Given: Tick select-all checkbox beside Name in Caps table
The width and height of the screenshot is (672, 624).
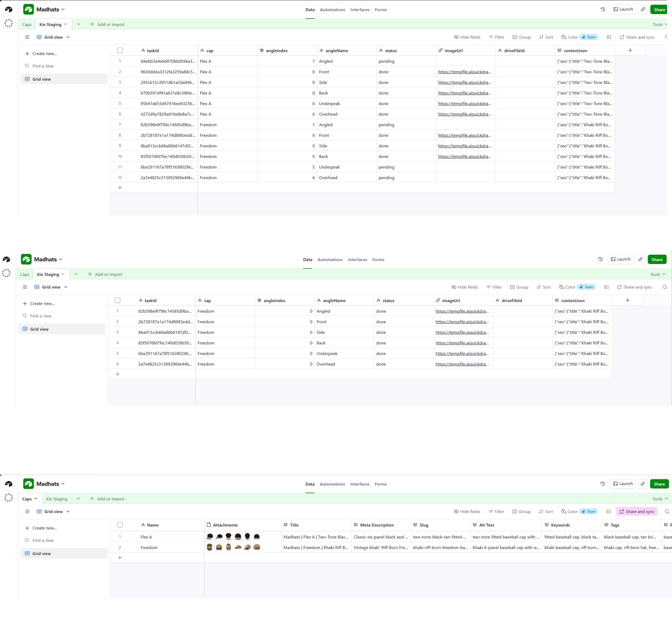Looking at the screenshot, I should 120,525.
